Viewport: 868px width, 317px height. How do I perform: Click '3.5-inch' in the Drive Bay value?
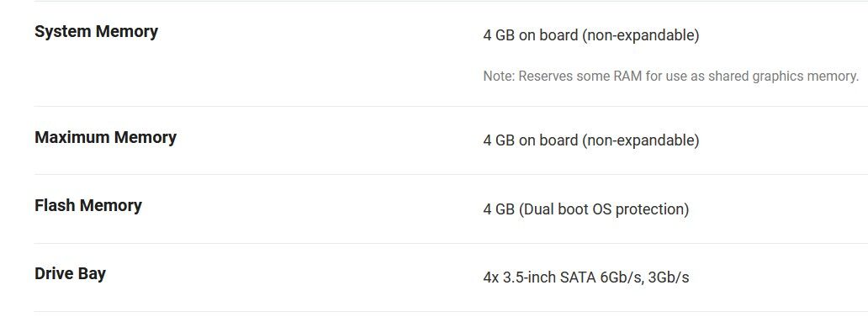[x=529, y=277]
